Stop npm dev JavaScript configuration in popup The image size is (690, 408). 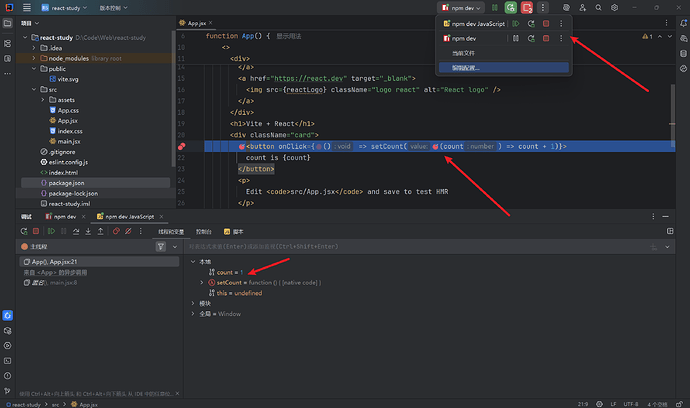[x=546, y=23]
